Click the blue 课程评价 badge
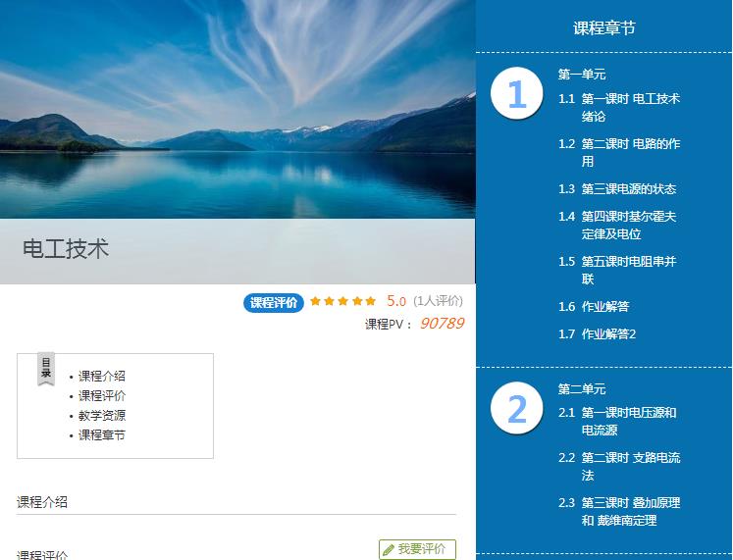This screenshot has width=733, height=560. [x=274, y=303]
